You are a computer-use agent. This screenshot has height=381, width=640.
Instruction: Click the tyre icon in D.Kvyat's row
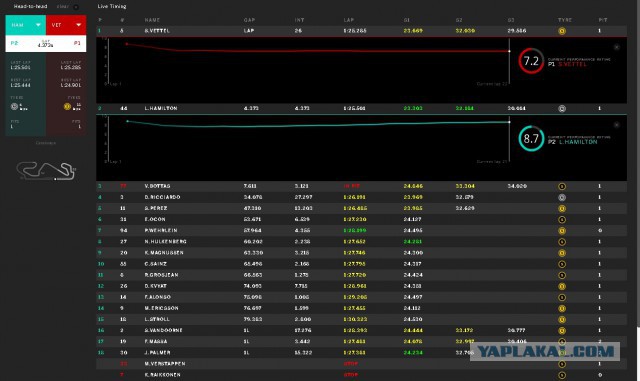[562, 286]
